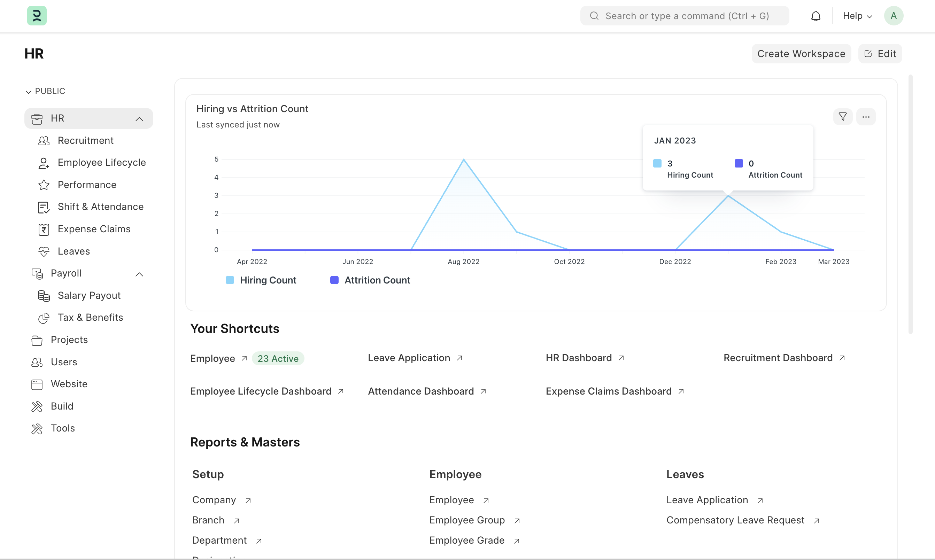Open the notifications bell
This screenshot has width=935, height=560.
(x=816, y=16)
